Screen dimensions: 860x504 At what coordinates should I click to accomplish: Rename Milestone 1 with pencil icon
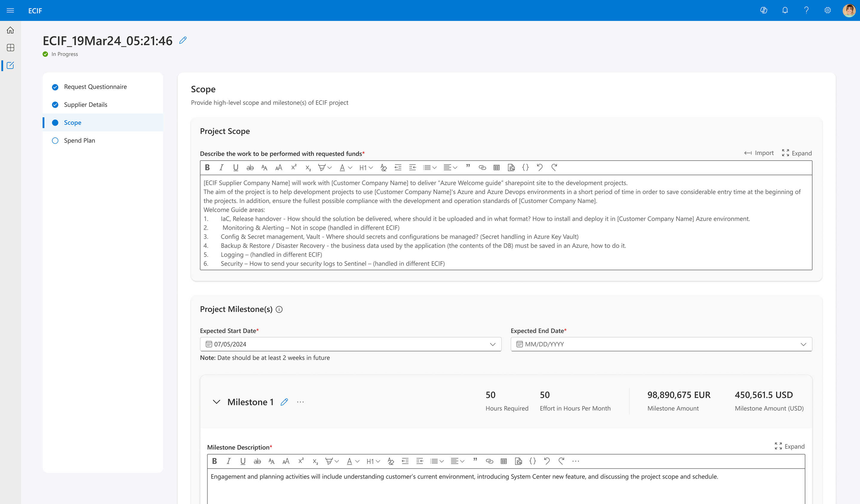284,402
